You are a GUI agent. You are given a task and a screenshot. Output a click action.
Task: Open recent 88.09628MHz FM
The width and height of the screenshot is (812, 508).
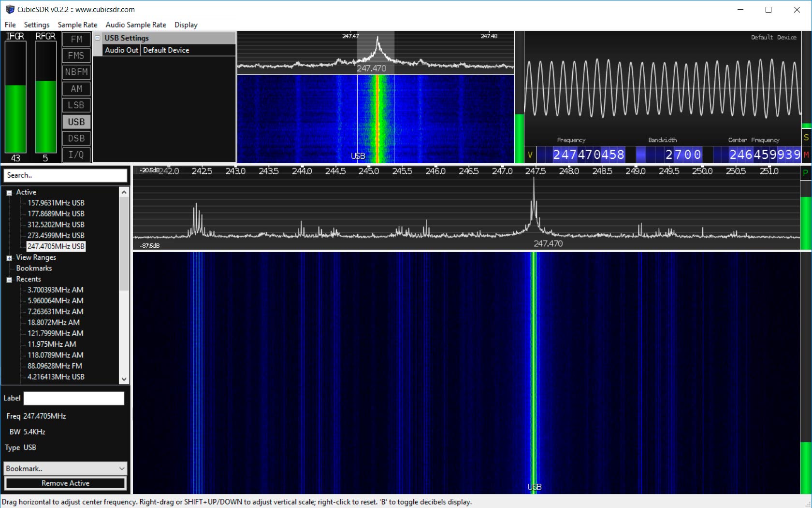(55, 366)
